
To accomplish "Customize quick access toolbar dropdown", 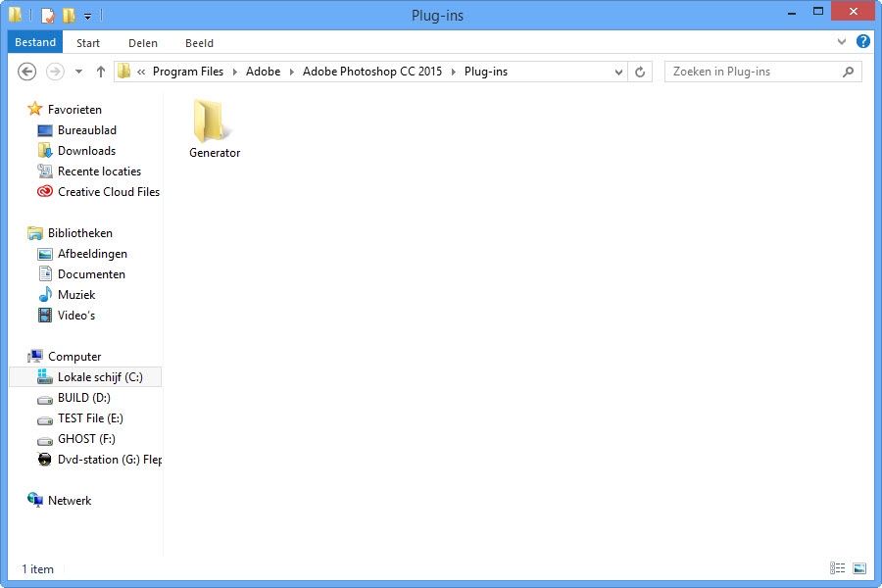I will pyautogui.click(x=87, y=16).
